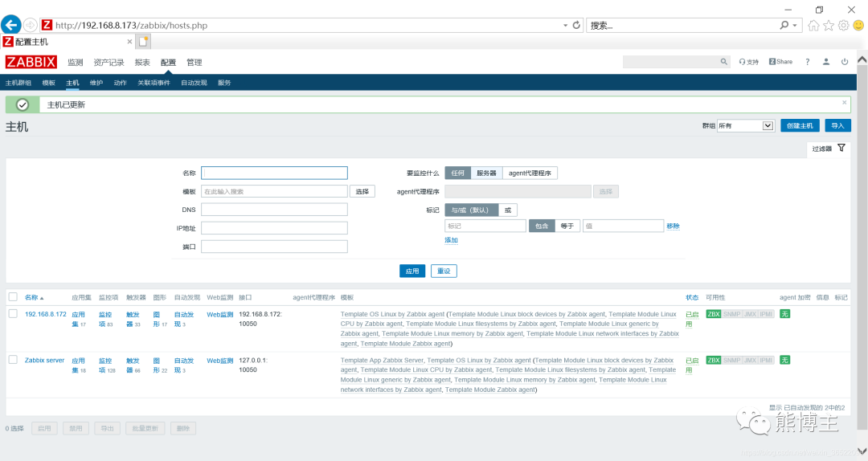This screenshot has height=461, width=868.
Task: Click the 无 encryption badge for Zabbix server
Action: pyautogui.click(x=784, y=360)
